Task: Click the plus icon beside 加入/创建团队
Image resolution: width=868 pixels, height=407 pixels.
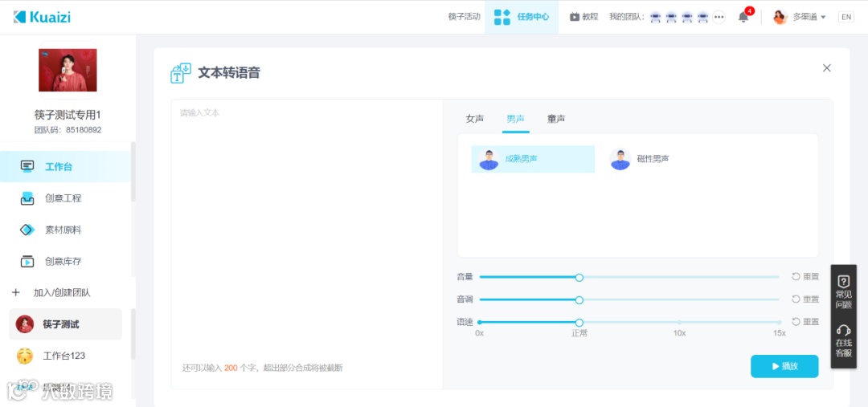Action: (x=15, y=292)
